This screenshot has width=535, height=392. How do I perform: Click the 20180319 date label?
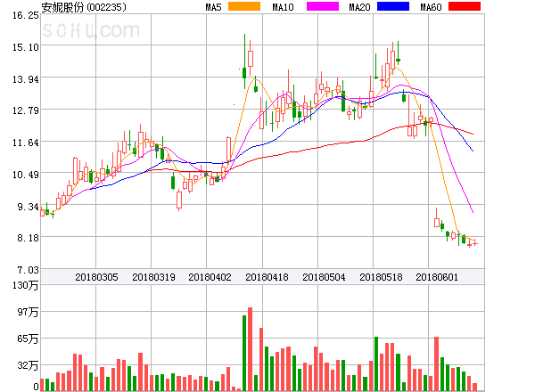pos(153,277)
